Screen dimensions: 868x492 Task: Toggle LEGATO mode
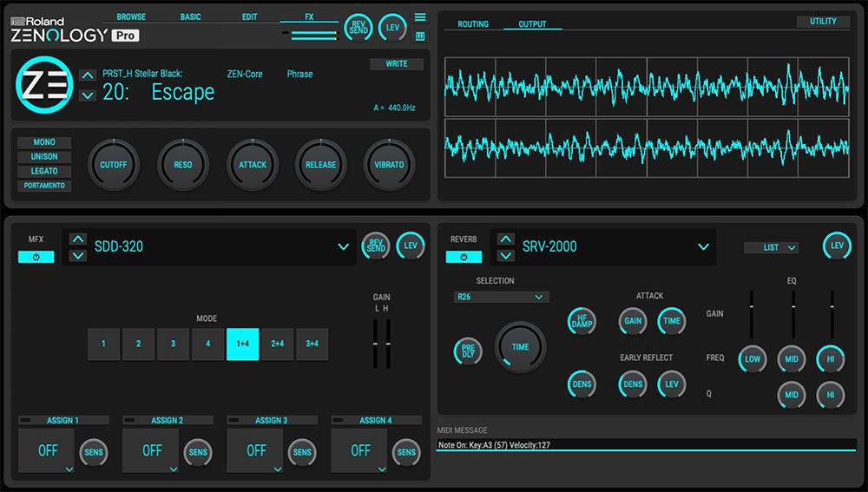pos(44,171)
